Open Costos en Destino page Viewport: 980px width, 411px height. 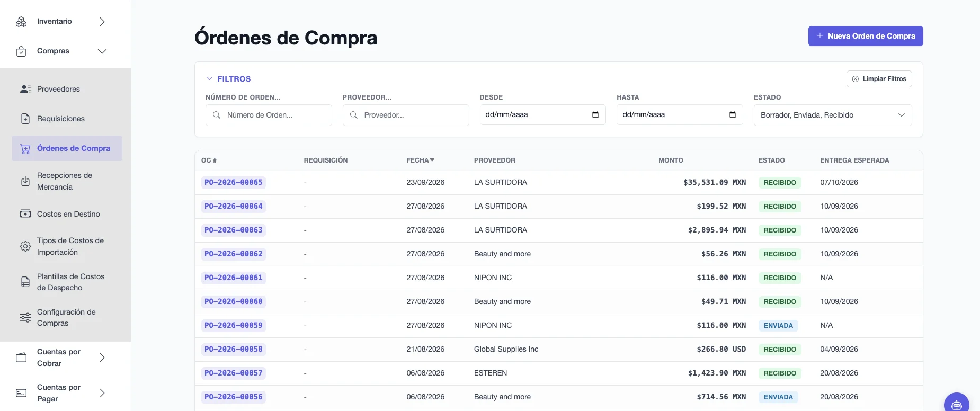[67, 214]
